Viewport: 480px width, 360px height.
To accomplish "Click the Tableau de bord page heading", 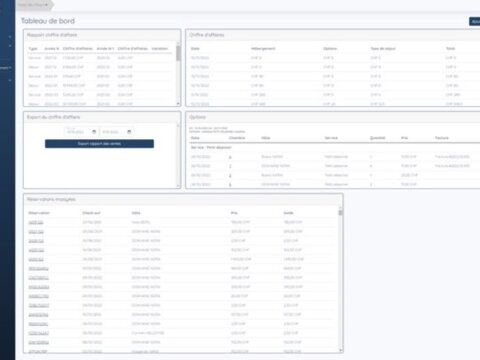I will pos(48,21).
